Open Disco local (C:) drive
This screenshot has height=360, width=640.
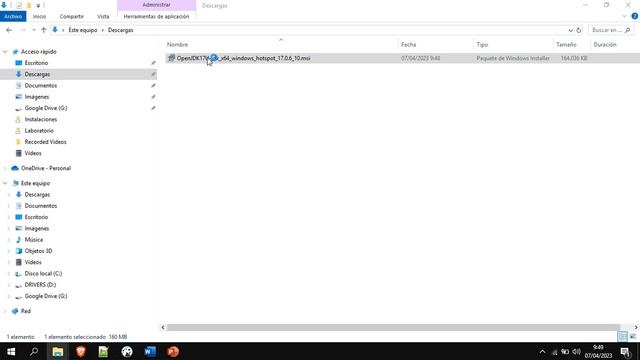(x=43, y=273)
